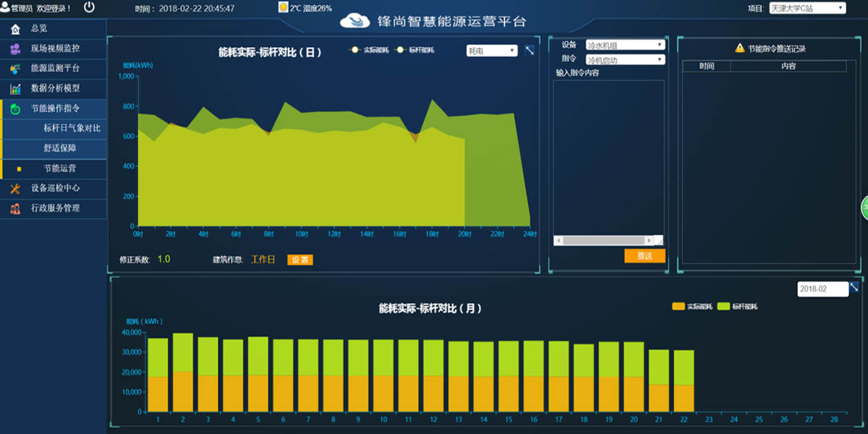The height and width of the screenshot is (434, 868).
Task: Toggle 标杆能耗 series in monthly chart legend
Action: (x=736, y=307)
